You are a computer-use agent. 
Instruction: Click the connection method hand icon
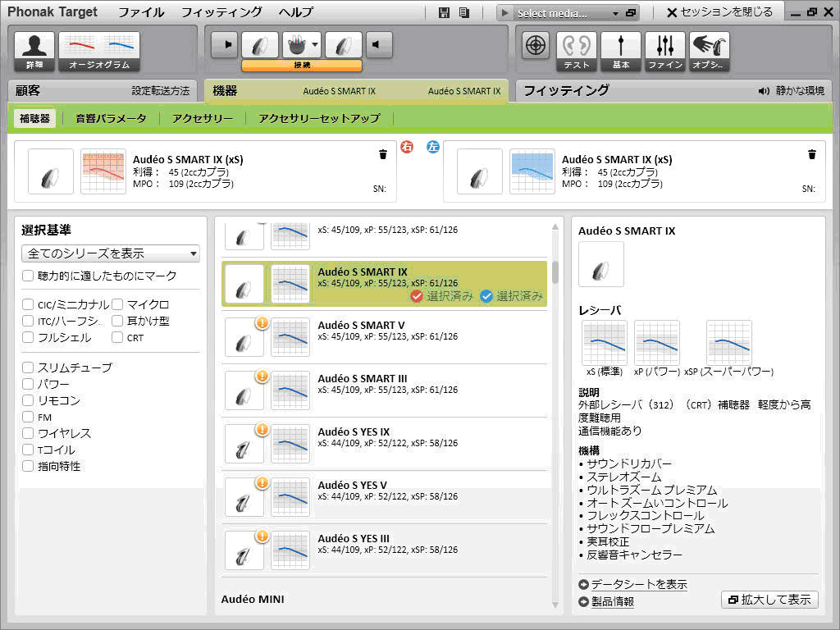coord(296,44)
